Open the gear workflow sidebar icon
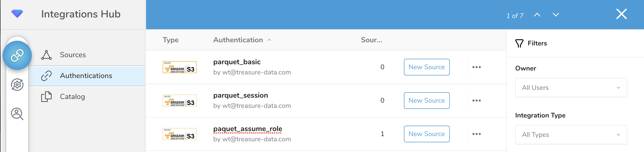 click(17, 85)
